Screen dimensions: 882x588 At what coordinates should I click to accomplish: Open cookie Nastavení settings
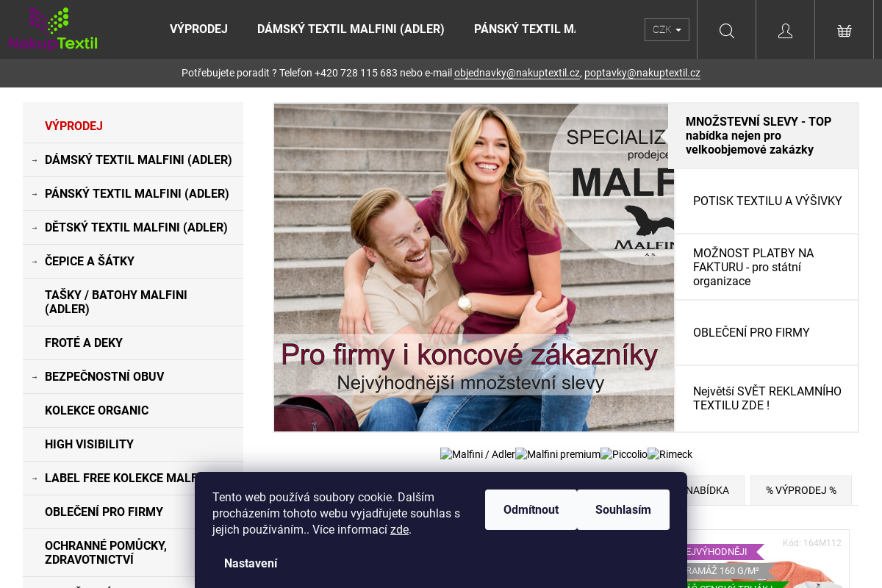click(251, 563)
